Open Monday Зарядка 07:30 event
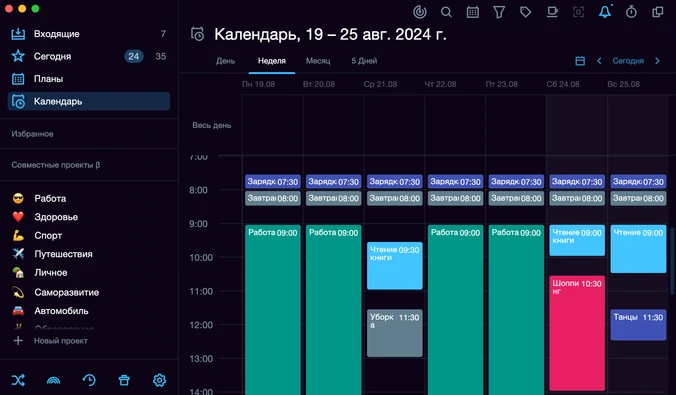The width and height of the screenshot is (676, 395). (x=273, y=182)
